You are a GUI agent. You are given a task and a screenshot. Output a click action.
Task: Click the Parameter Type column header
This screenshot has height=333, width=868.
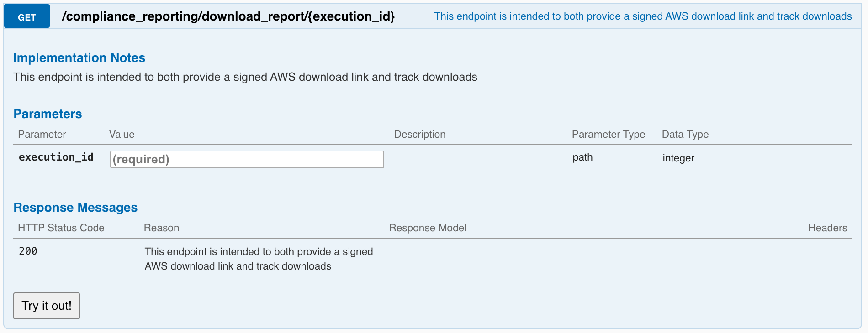[x=608, y=135]
